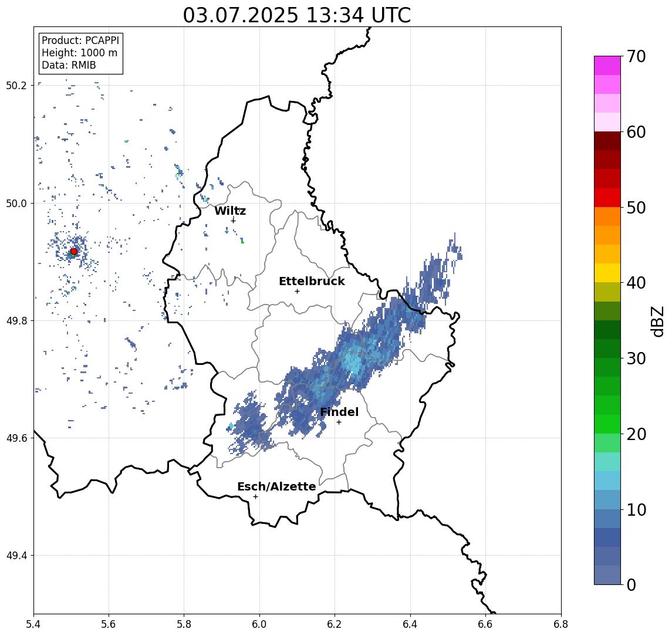Click the longitude tick label 6.0
672x636 pixels.
[259, 624]
